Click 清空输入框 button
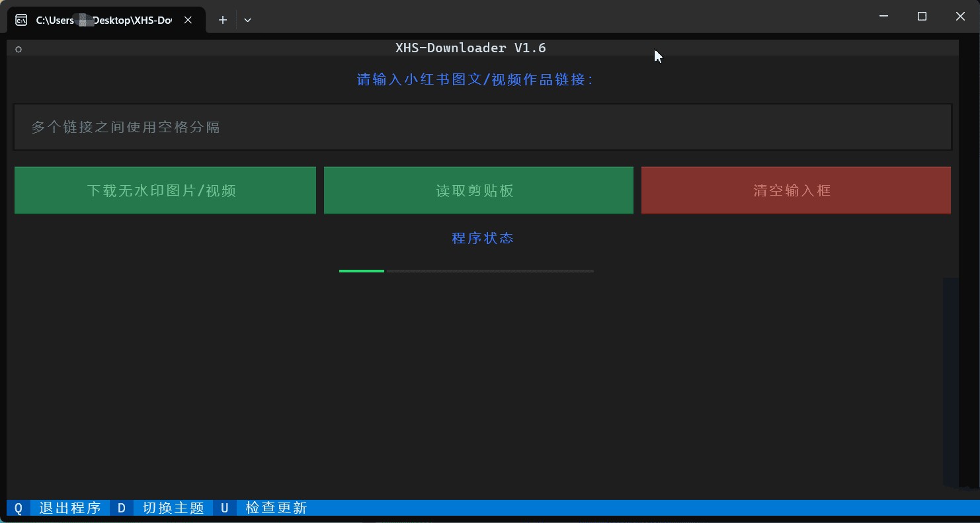 (796, 190)
